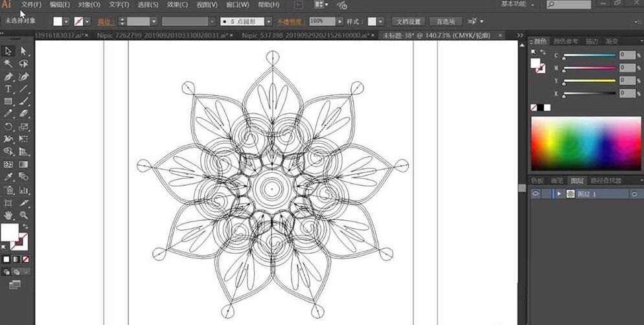Image resolution: width=644 pixels, height=325 pixels.
Task: Open the 效果(C) menu
Action: click(x=177, y=5)
